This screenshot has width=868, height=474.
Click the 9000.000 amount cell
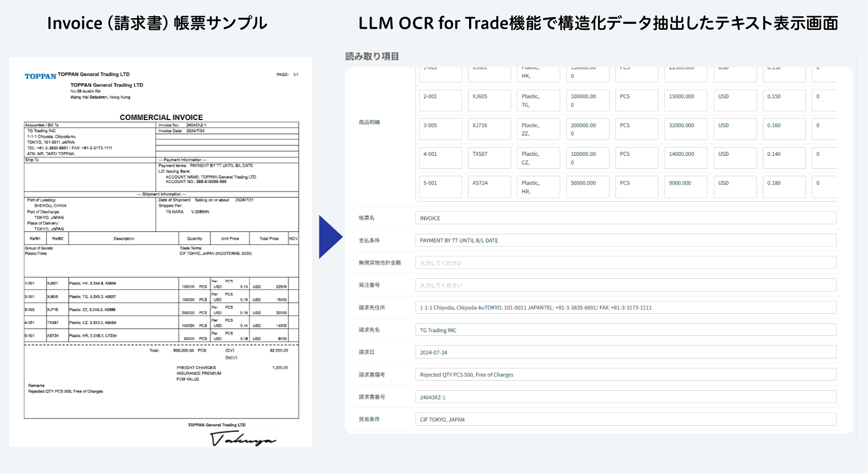pyautogui.click(x=685, y=187)
